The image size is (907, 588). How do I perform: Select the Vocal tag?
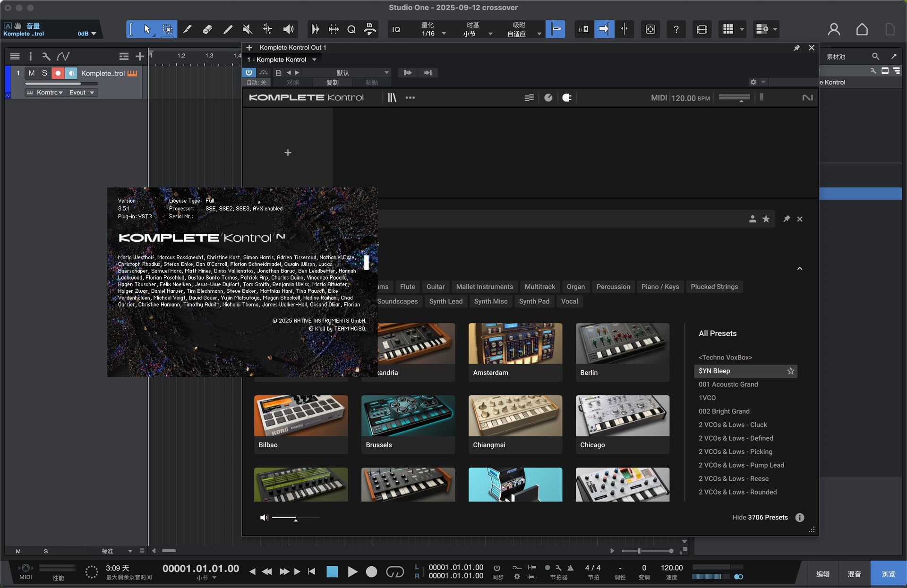click(x=569, y=301)
